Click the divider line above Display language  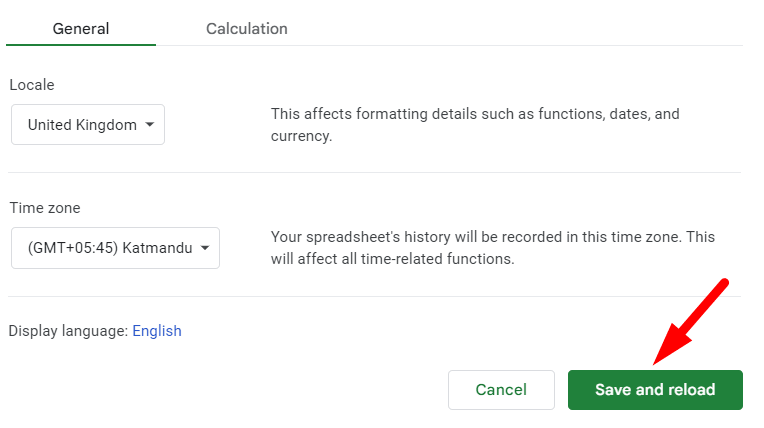[375, 296]
